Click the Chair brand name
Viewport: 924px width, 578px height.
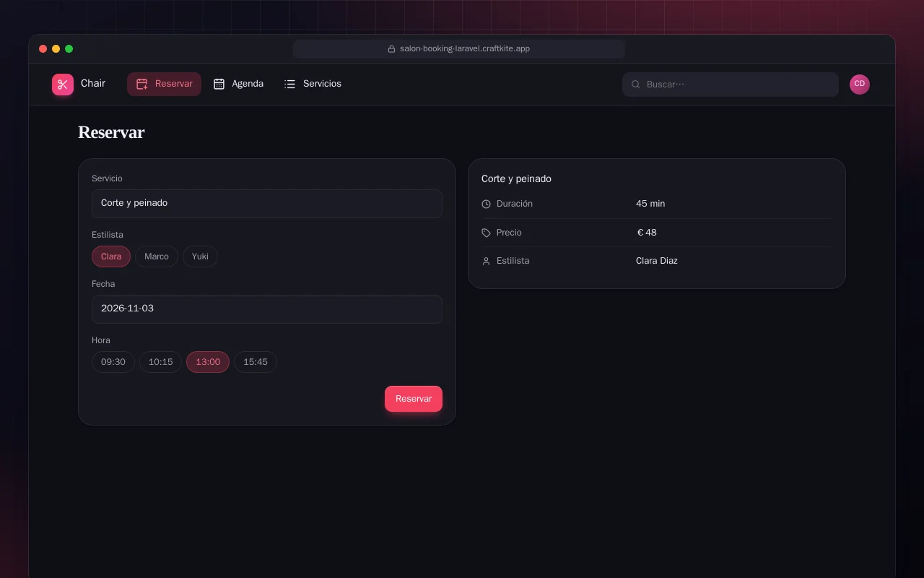coord(93,83)
